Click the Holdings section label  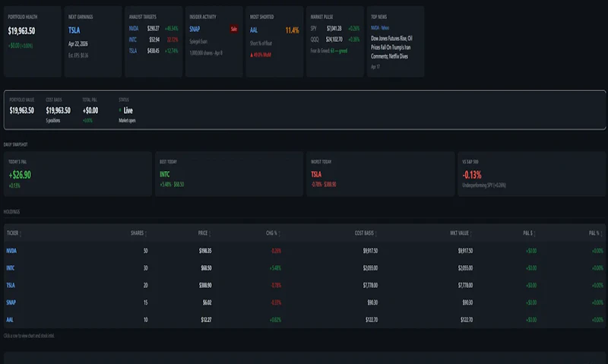click(x=11, y=212)
